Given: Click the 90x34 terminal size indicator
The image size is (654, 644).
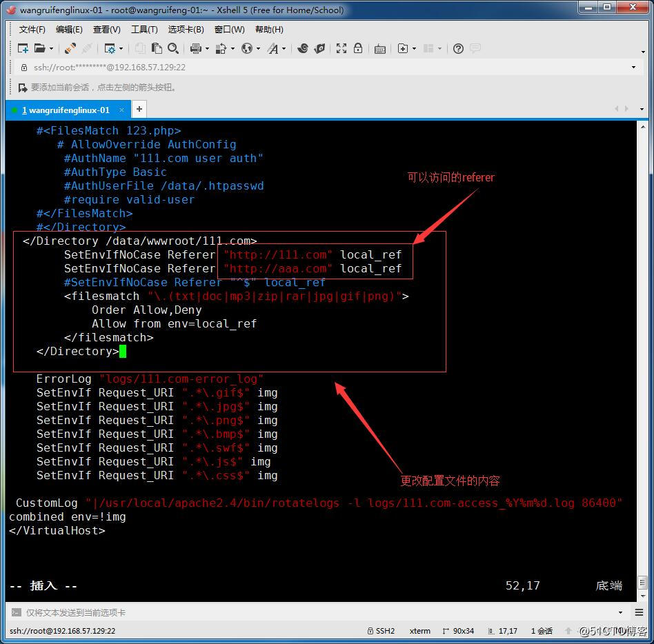Looking at the screenshot, I should click(x=458, y=631).
